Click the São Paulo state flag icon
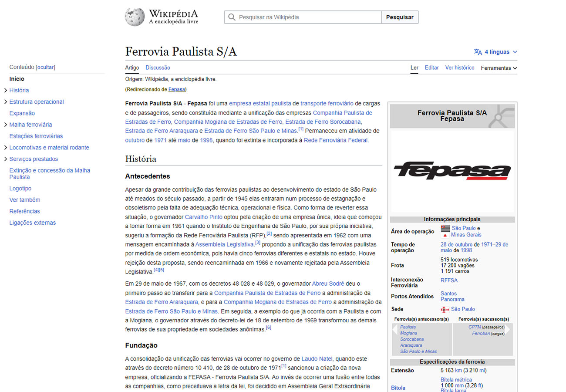 coord(445,228)
